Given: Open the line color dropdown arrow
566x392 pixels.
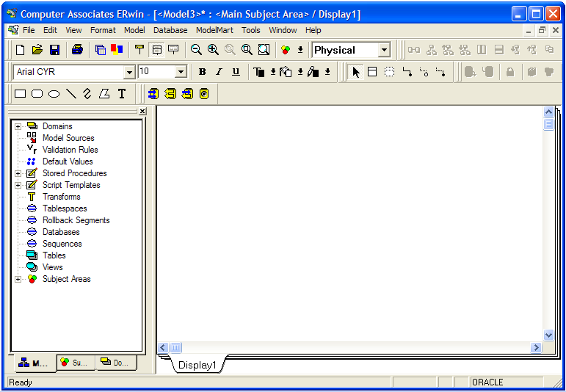Looking at the screenshot, I should 327,72.
